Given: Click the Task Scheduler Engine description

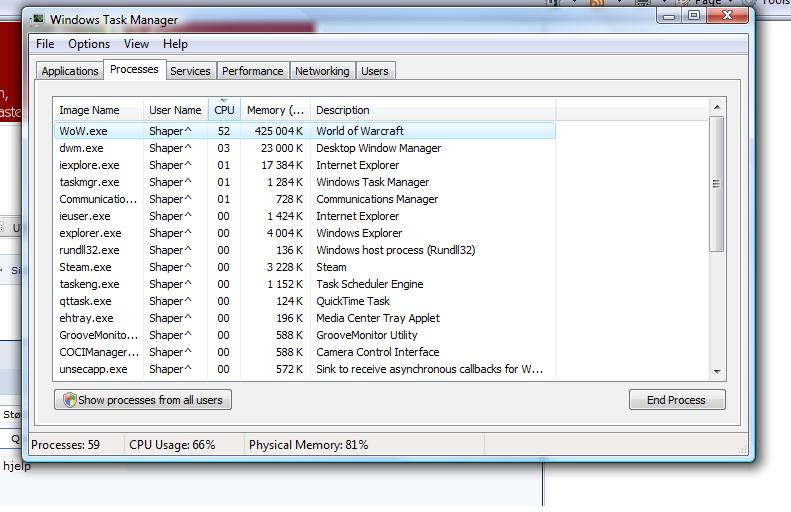Looking at the screenshot, I should [369, 284].
